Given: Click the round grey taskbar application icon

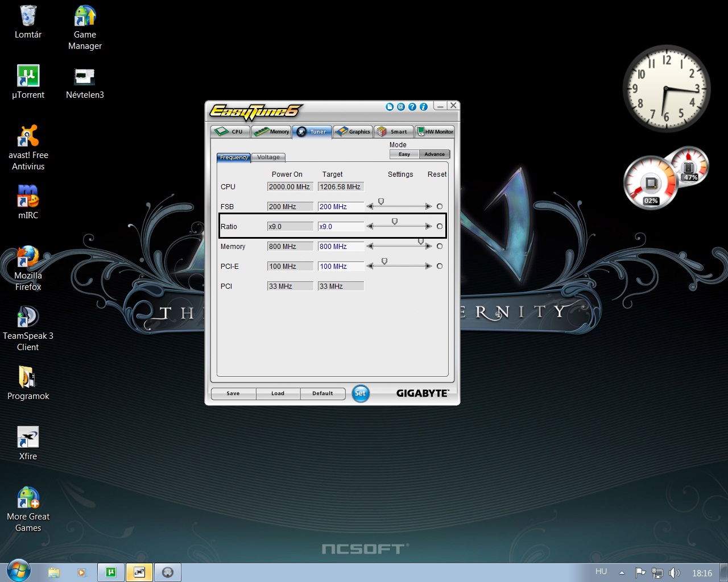Looking at the screenshot, I should (x=168, y=572).
